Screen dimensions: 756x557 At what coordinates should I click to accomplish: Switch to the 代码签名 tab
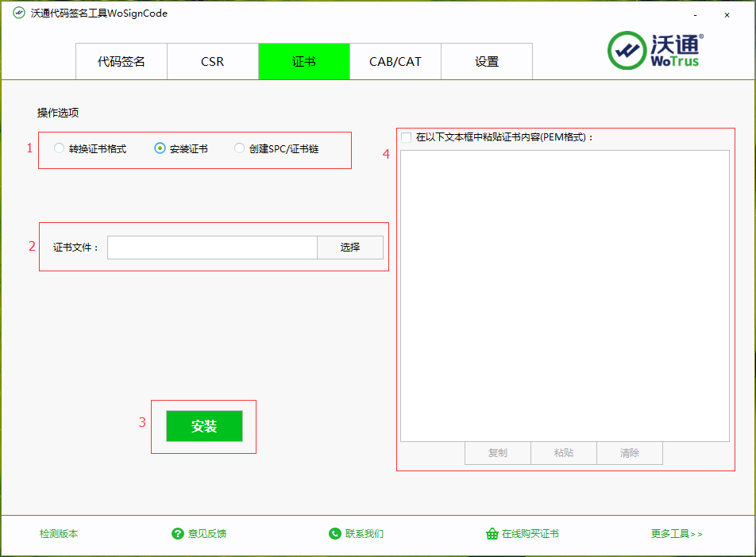121,62
